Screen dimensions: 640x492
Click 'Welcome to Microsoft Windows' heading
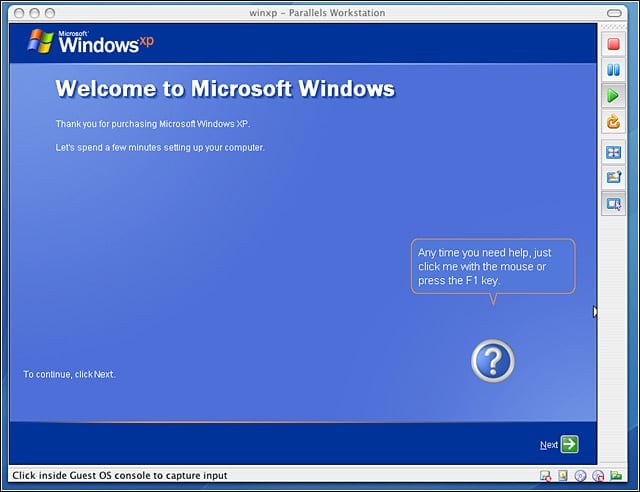[x=225, y=88]
